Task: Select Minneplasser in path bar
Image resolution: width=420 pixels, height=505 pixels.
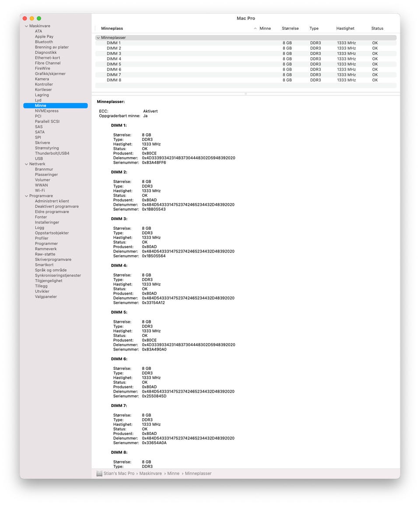Action: [198, 473]
